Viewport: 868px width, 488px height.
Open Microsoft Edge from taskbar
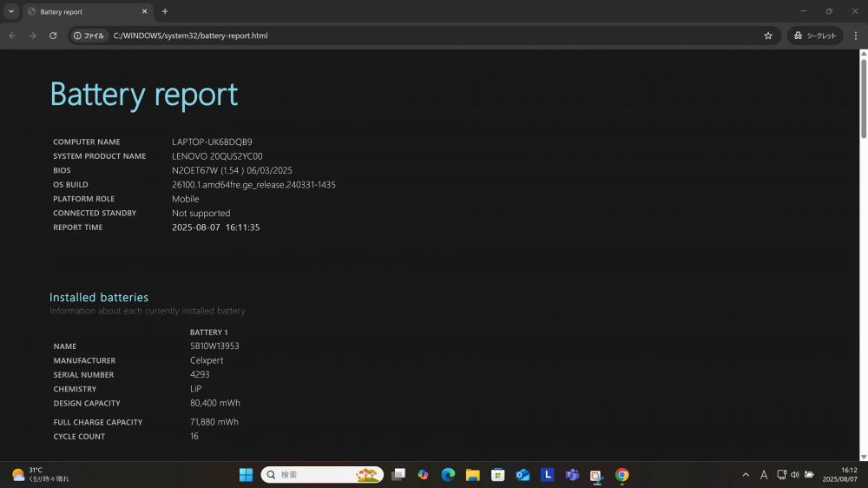[x=448, y=475]
